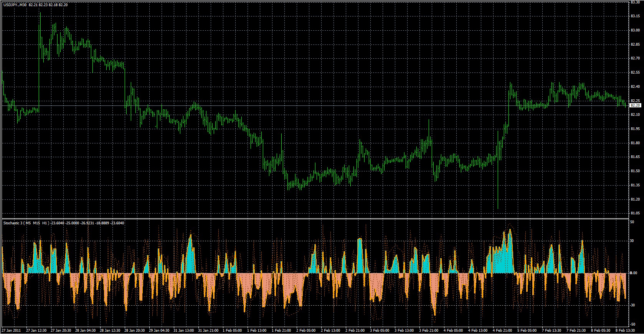
Task: Click the 0.00 level on Stochastic scale
Action: point(633,273)
